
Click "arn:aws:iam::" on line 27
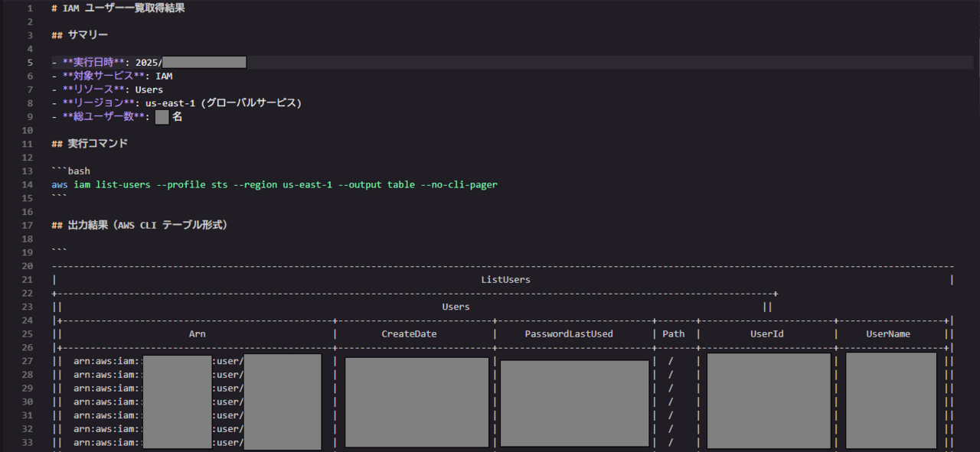109,361
